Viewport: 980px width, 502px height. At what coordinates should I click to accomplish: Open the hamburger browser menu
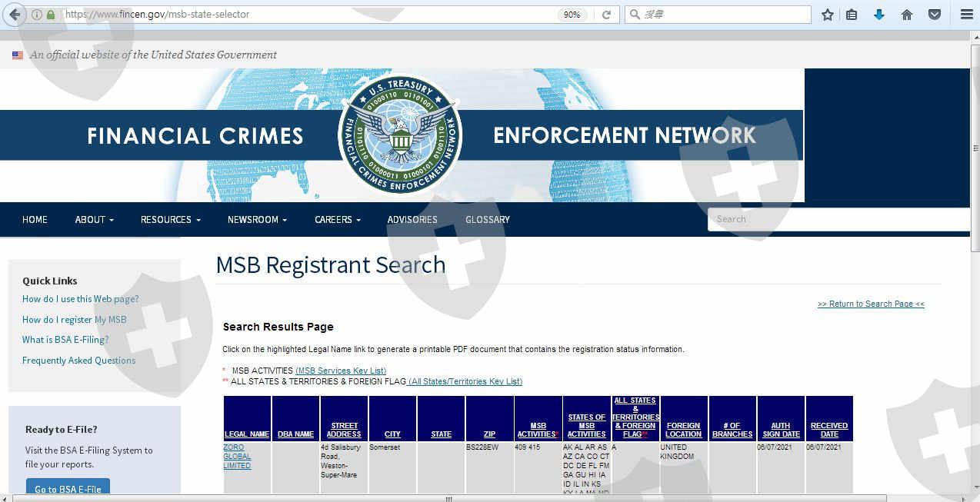point(967,15)
